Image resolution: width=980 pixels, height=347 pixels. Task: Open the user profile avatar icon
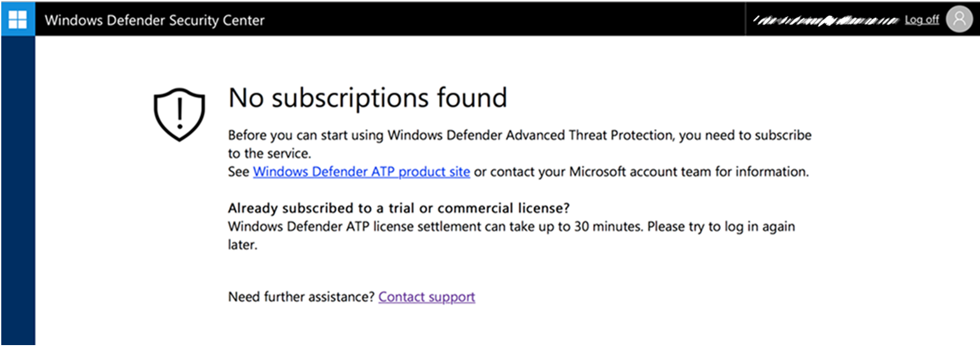[x=958, y=20]
